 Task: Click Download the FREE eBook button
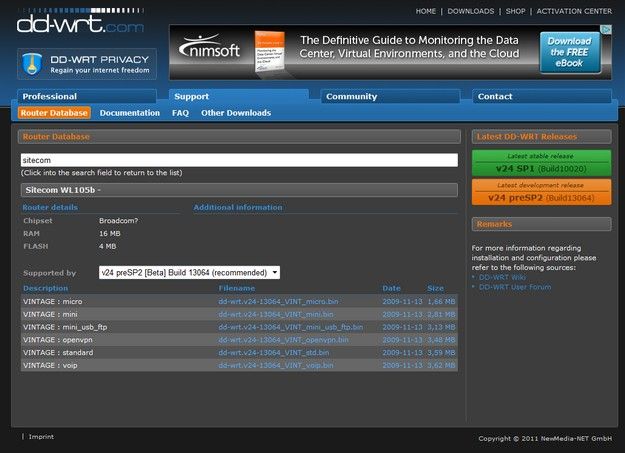[x=570, y=52]
